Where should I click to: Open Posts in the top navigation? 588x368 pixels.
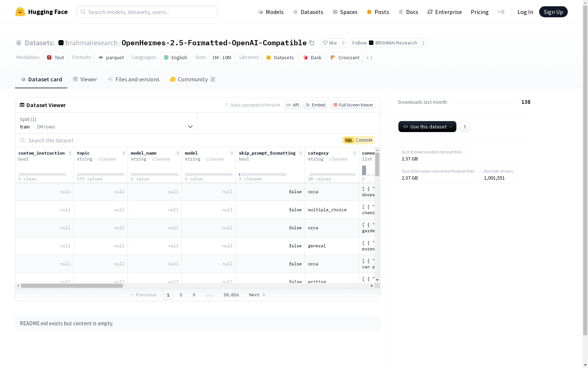coord(378,12)
